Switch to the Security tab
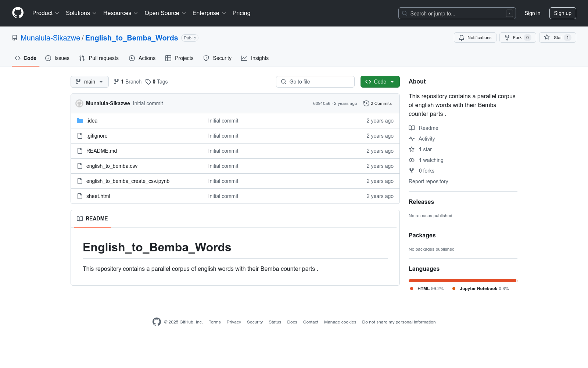Viewport: 588px width, 368px height. pyautogui.click(x=218, y=58)
